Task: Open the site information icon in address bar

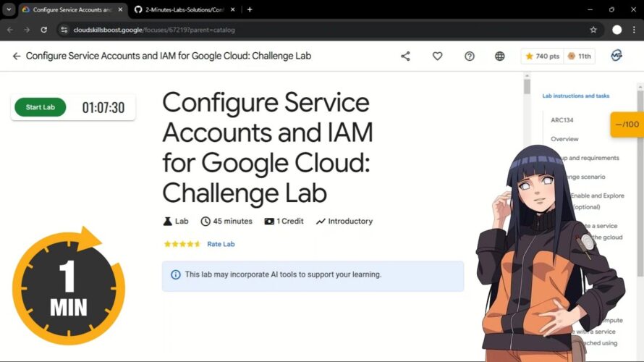Action: click(x=64, y=30)
